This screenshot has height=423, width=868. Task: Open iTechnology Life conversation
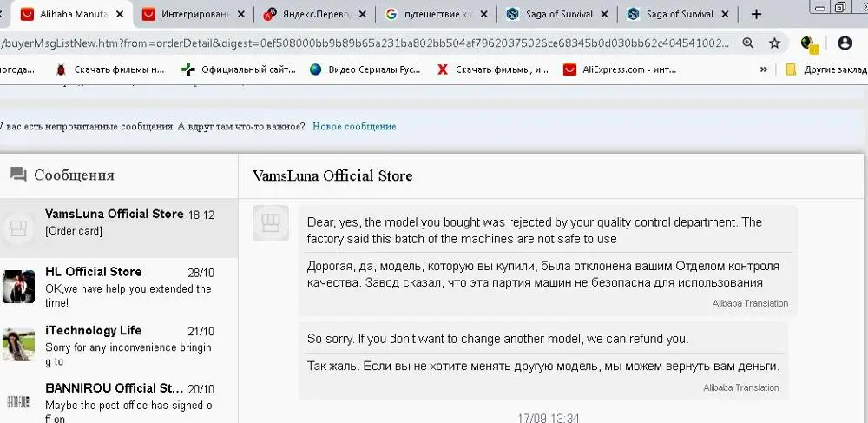(x=118, y=346)
